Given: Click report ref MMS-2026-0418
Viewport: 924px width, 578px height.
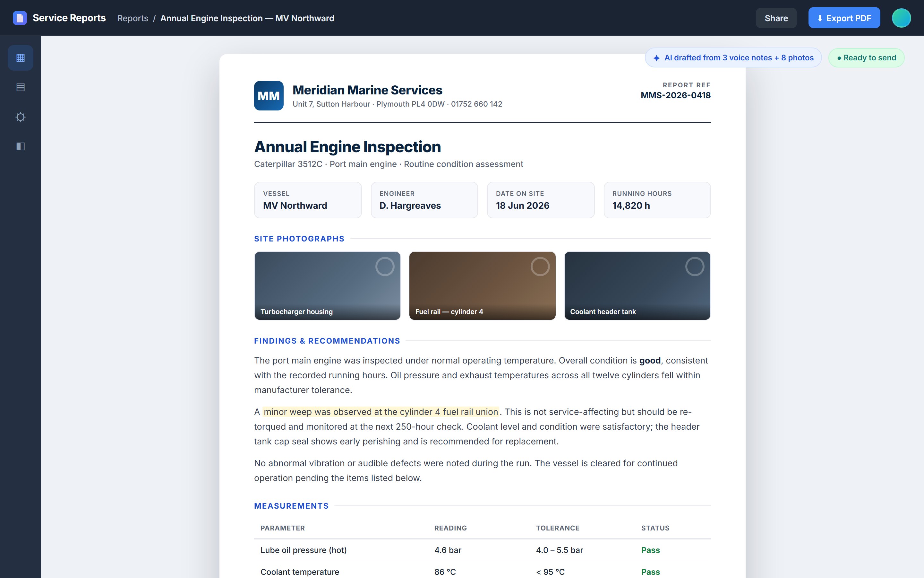Looking at the screenshot, I should (x=675, y=95).
